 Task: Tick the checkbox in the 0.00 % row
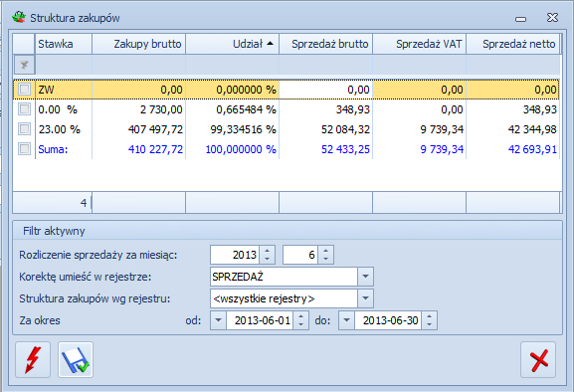coord(25,109)
